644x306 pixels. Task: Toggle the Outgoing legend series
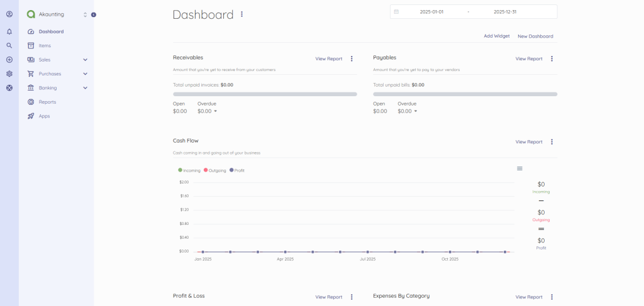[x=216, y=170]
